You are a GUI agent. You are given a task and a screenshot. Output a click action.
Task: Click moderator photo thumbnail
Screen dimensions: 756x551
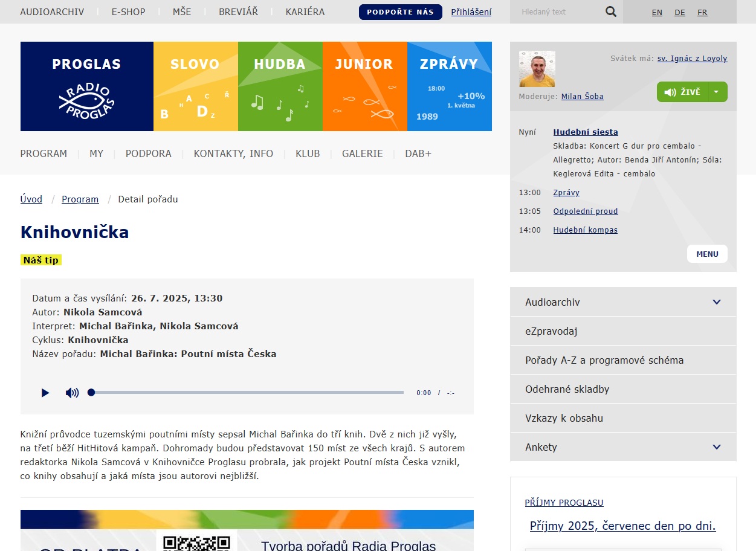(x=537, y=69)
